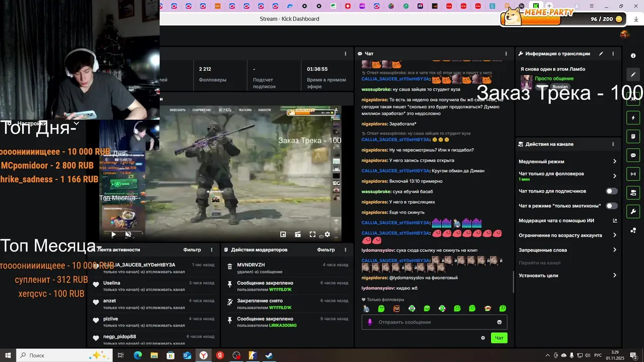Unmute the stream preview audio
The height and width of the screenshot is (362, 644).
point(128,234)
